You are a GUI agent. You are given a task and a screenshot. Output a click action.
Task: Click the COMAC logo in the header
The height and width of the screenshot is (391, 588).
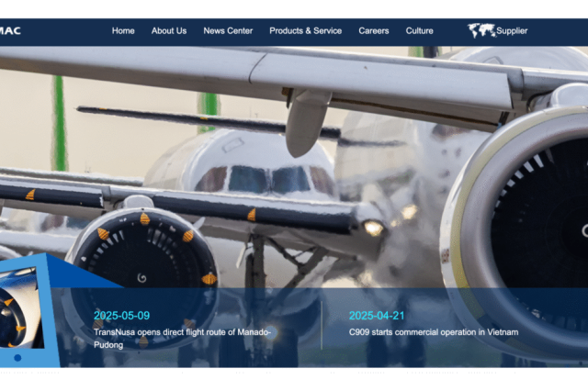pyautogui.click(x=10, y=30)
